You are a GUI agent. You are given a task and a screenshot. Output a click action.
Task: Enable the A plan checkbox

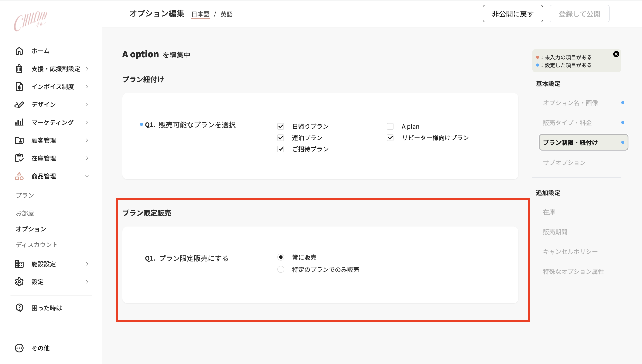[x=390, y=126]
